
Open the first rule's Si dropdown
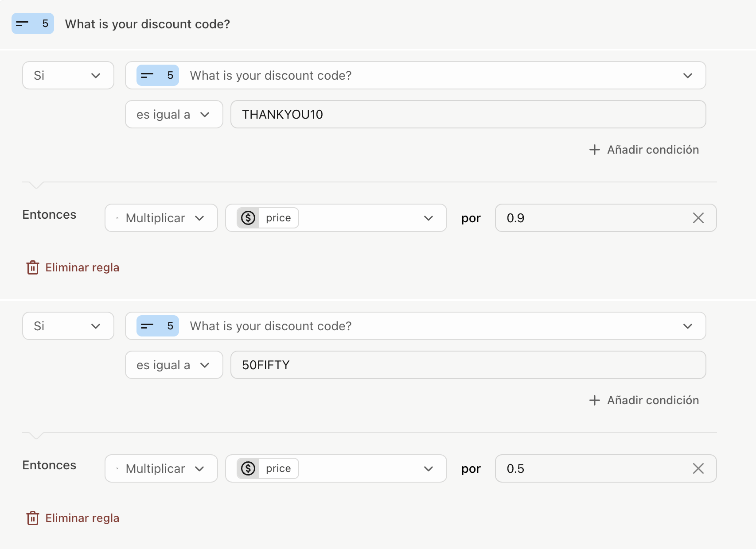[68, 75]
